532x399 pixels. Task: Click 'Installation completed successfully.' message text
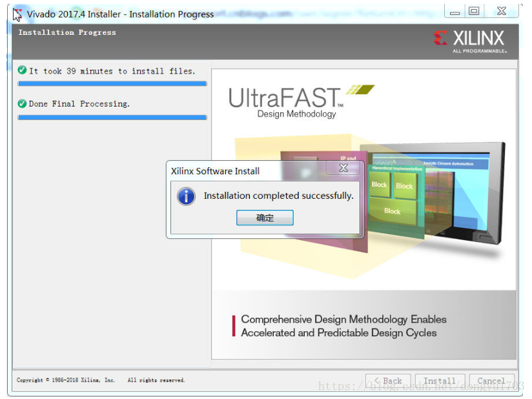pyautogui.click(x=278, y=196)
